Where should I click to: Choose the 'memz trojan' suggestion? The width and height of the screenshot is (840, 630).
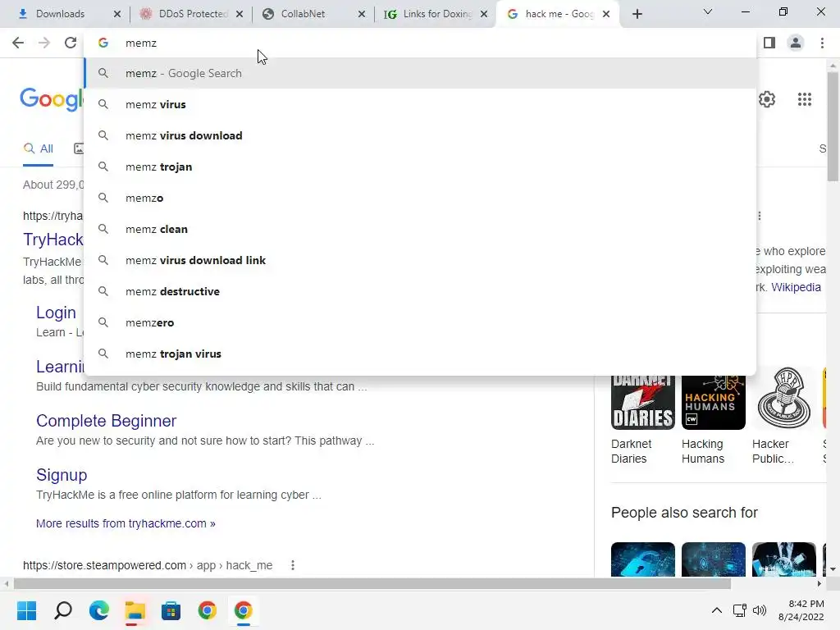[x=420, y=167]
